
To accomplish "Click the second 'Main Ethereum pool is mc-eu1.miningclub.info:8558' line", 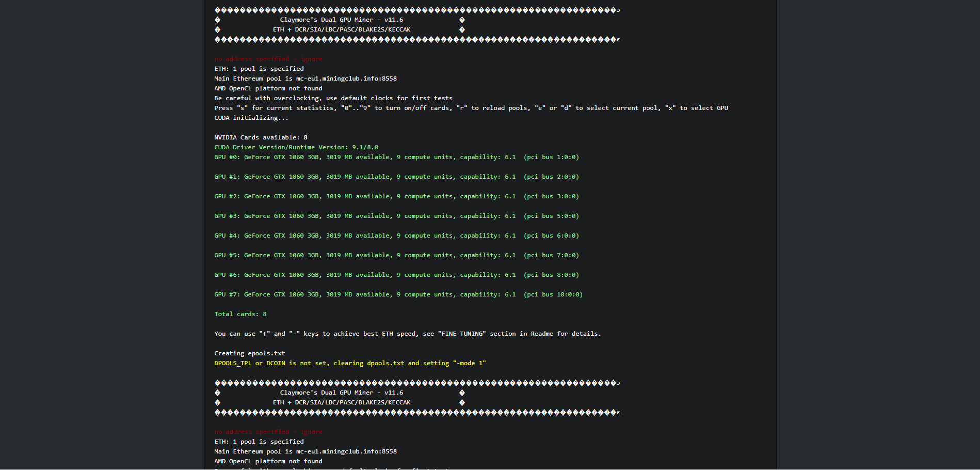I will (306, 451).
